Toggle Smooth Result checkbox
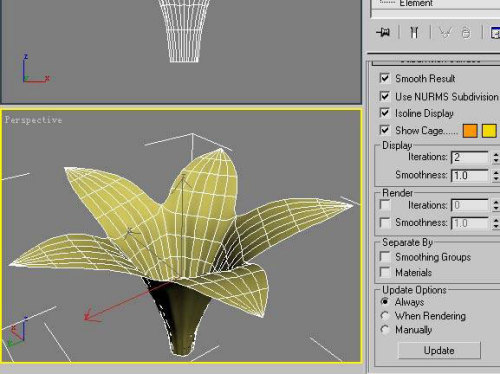This screenshot has width=500, height=374. 385,78
